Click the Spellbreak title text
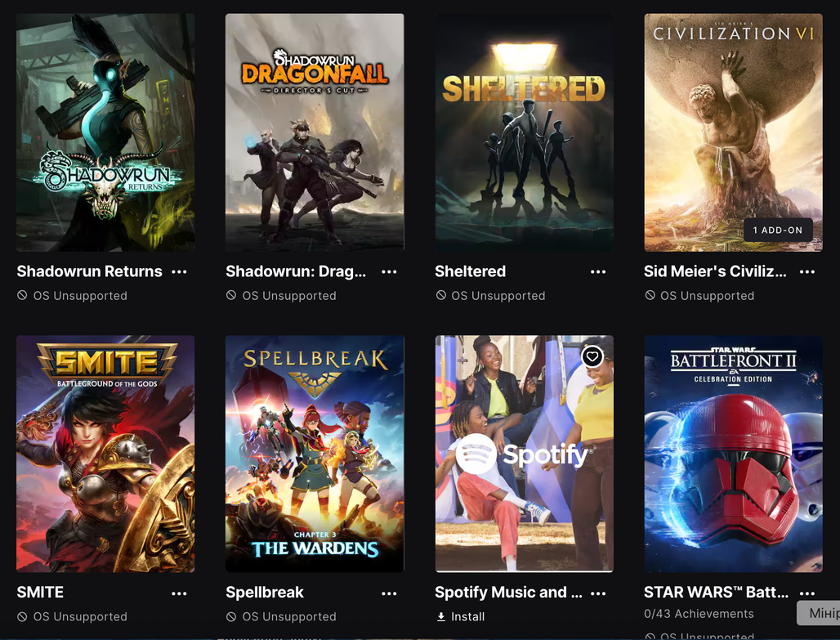The height and width of the screenshot is (640, 840). (x=265, y=593)
